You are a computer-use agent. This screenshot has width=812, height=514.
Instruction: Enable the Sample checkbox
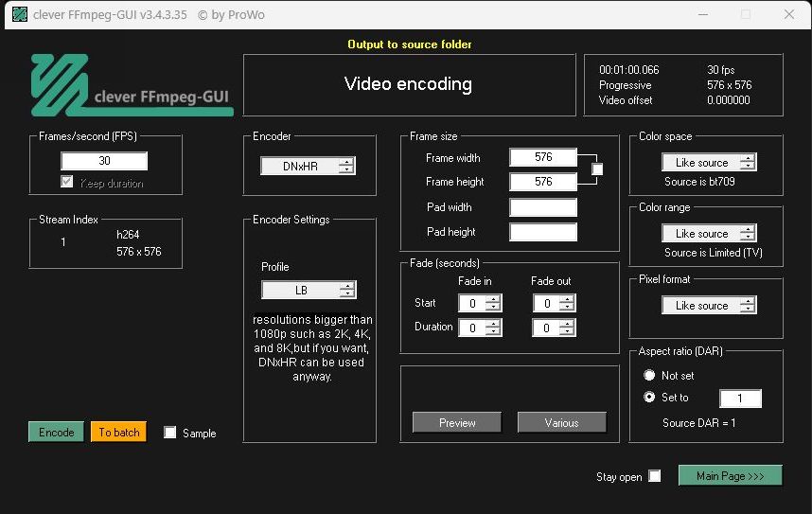tap(169, 433)
